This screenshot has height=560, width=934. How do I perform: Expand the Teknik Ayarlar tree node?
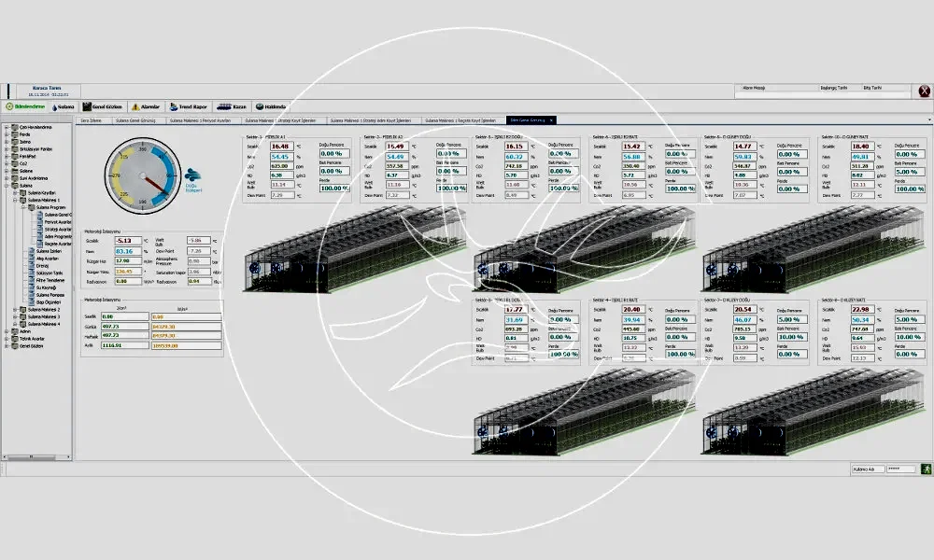click(7, 337)
